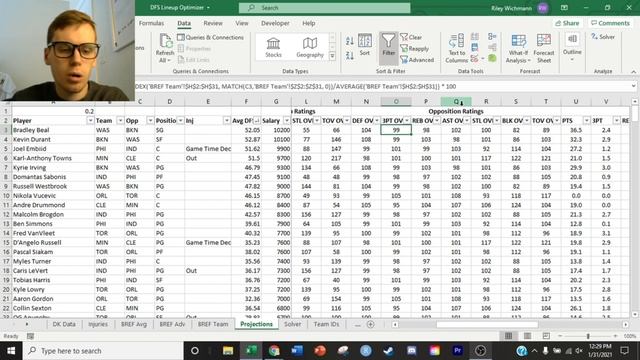The height and width of the screenshot is (360, 640).
Task: Switch to the Formulas ribbon tab
Action: [x=151, y=23]
